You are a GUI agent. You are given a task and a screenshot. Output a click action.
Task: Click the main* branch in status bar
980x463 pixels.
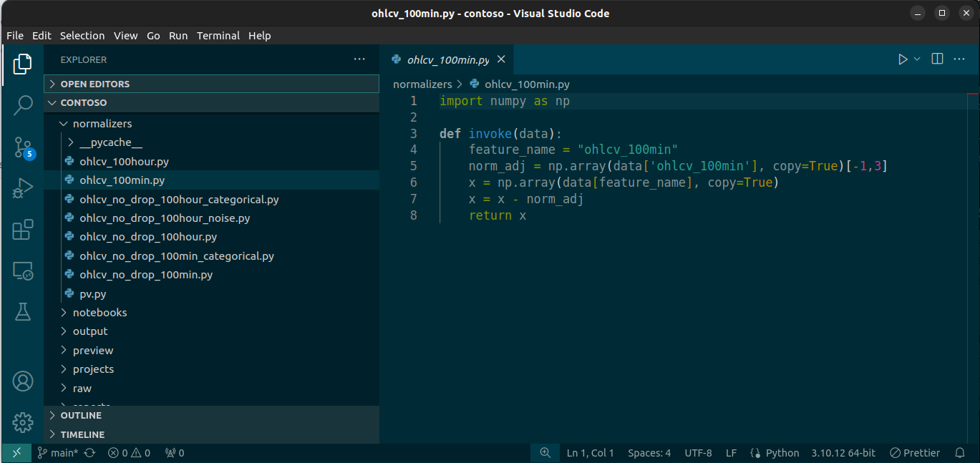coord(58,453)
